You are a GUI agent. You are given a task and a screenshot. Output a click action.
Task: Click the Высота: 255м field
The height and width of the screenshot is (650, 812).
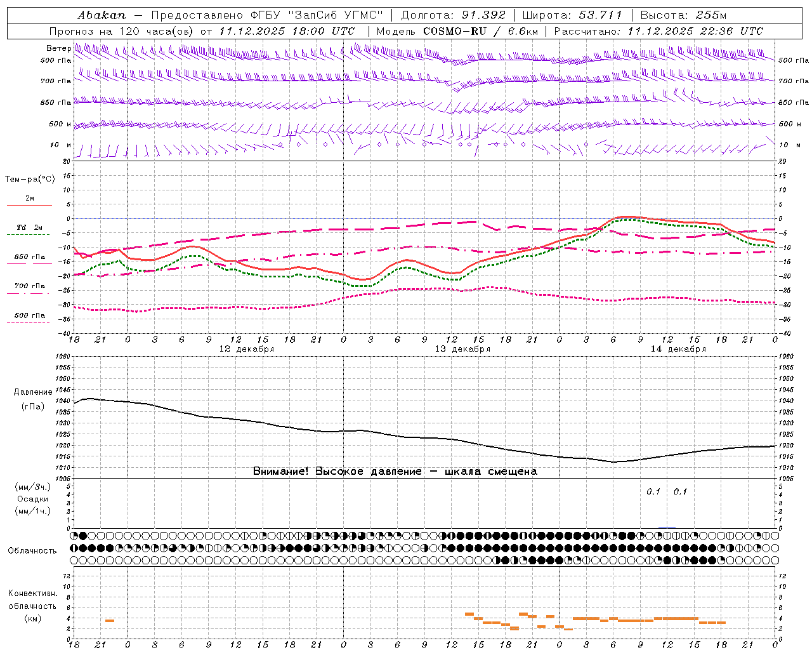coord(683,15)
